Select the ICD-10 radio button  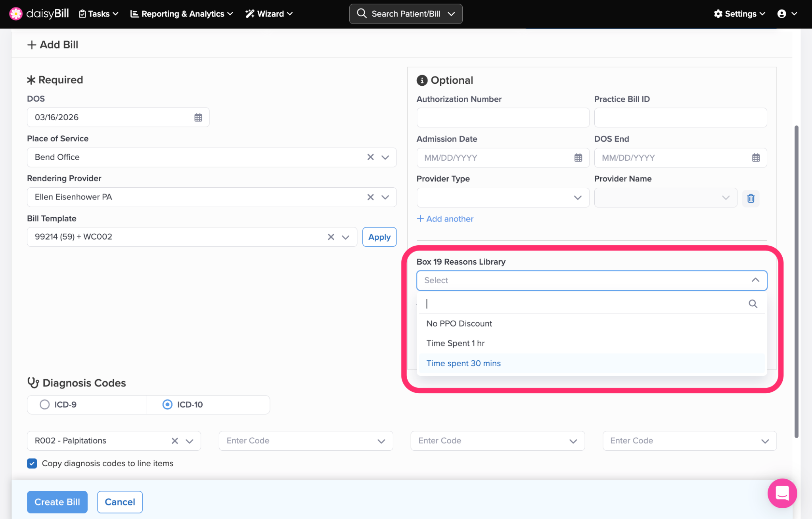[167, 404]
